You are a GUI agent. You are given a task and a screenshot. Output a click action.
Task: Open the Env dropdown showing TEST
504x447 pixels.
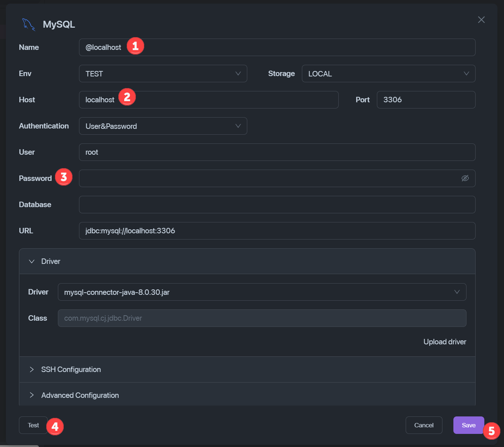(x=163, y=74)
